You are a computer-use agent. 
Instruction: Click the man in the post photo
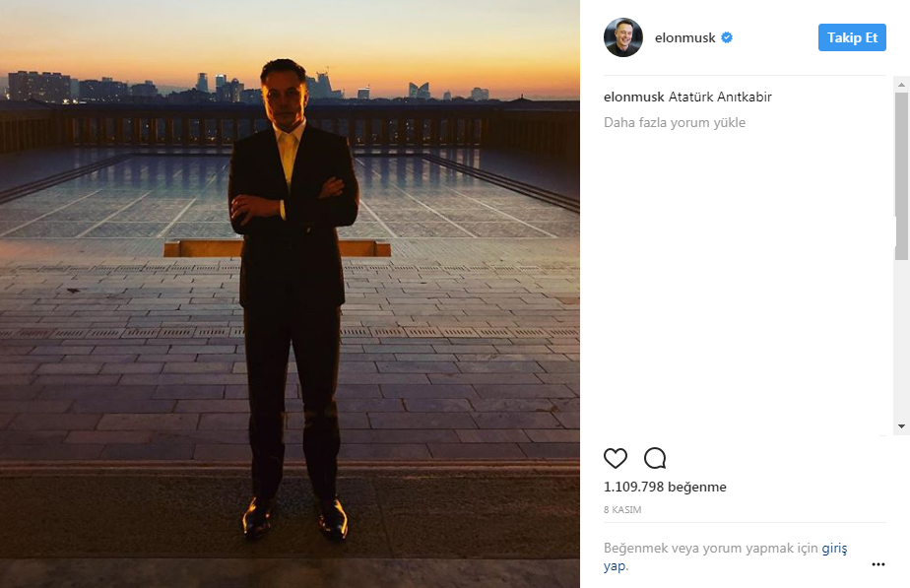pyautogui.click(x=292, y=295)
